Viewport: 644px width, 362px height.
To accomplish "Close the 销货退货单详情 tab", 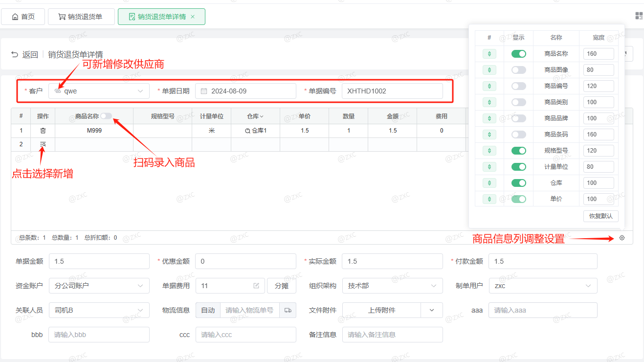I will 193,17.
